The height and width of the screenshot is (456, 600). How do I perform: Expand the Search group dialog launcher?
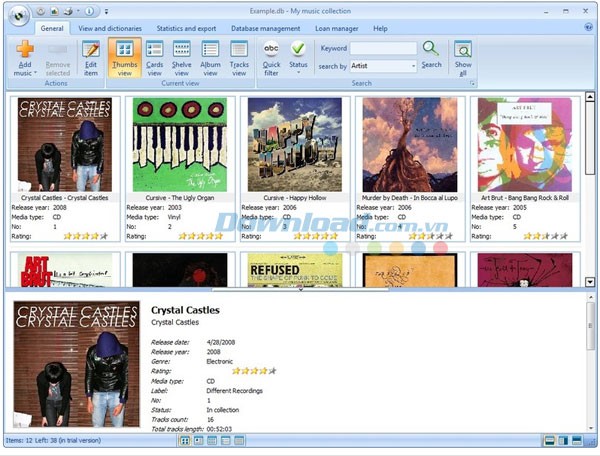(472, 83)
